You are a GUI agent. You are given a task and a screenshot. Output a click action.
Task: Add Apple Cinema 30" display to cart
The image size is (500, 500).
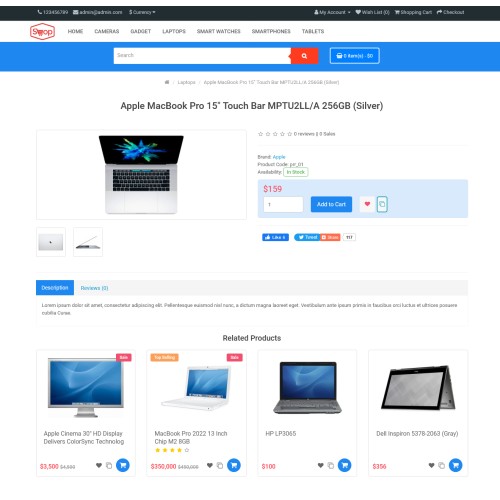tap(123, 465)
